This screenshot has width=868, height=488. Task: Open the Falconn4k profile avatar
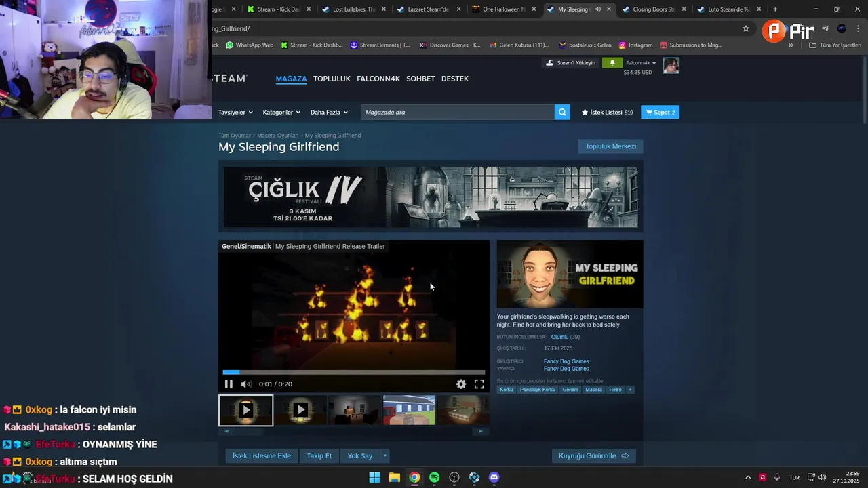[x=671, y=66]
